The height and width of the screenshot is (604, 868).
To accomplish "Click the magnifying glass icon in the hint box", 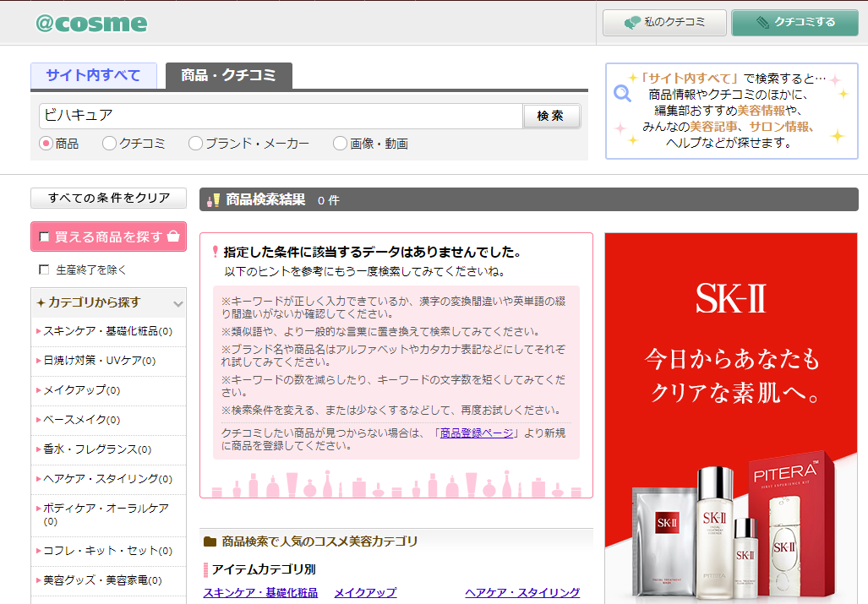I will pos(622,94).
